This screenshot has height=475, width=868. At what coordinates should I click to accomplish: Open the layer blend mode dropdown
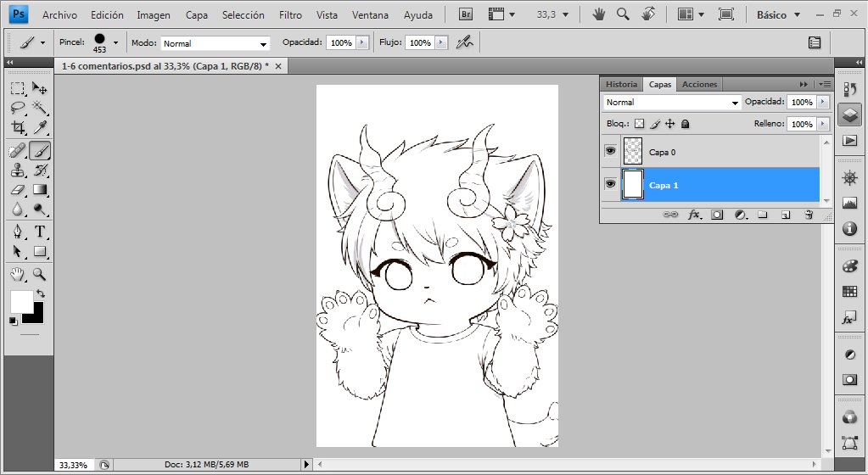coord(672,103)
